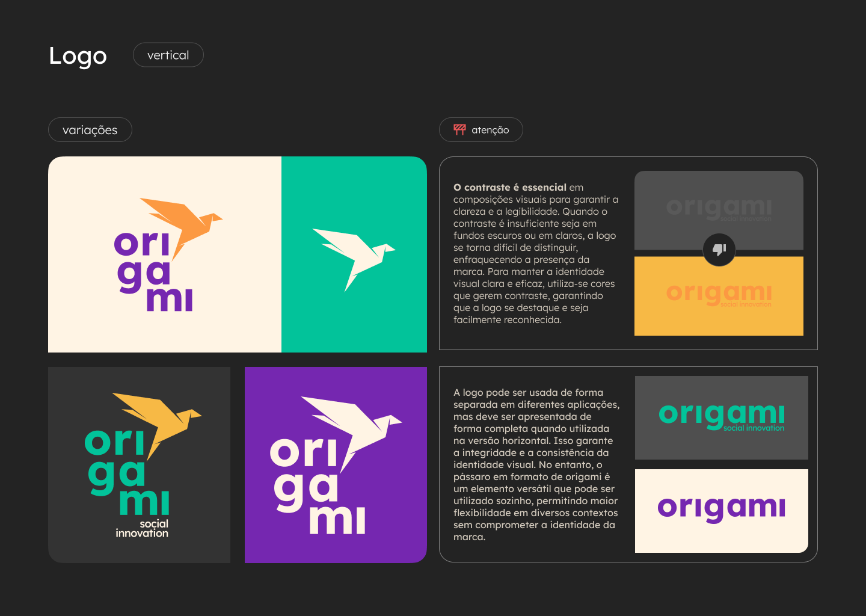Select the "variações" pill label
The height and width of the screenshot is (616, 866).
point(90,130)
